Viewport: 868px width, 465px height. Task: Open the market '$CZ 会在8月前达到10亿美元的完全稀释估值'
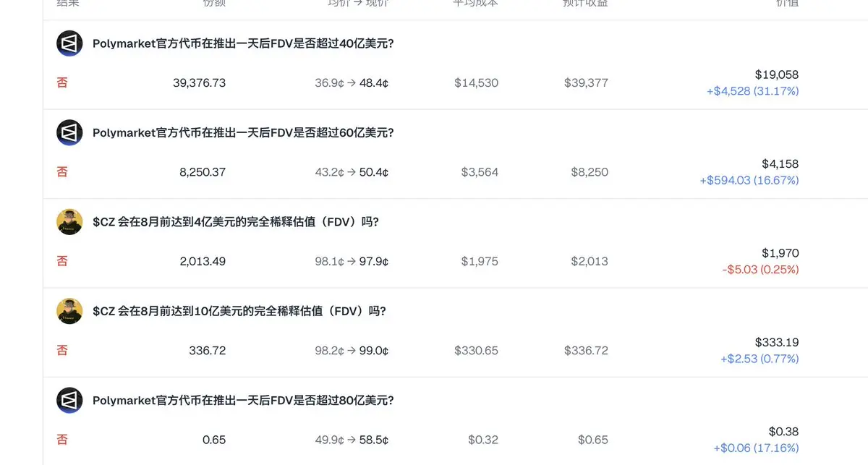click(x=239, y=311)
